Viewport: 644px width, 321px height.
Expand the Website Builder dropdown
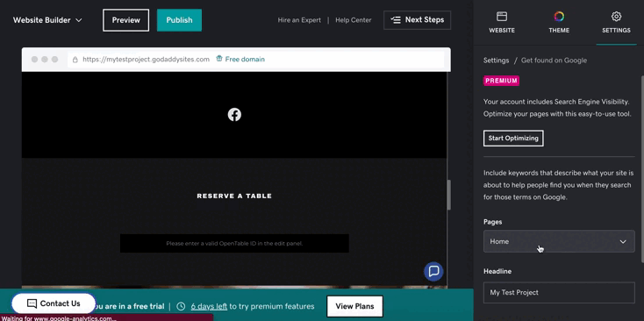click(47, 20)
